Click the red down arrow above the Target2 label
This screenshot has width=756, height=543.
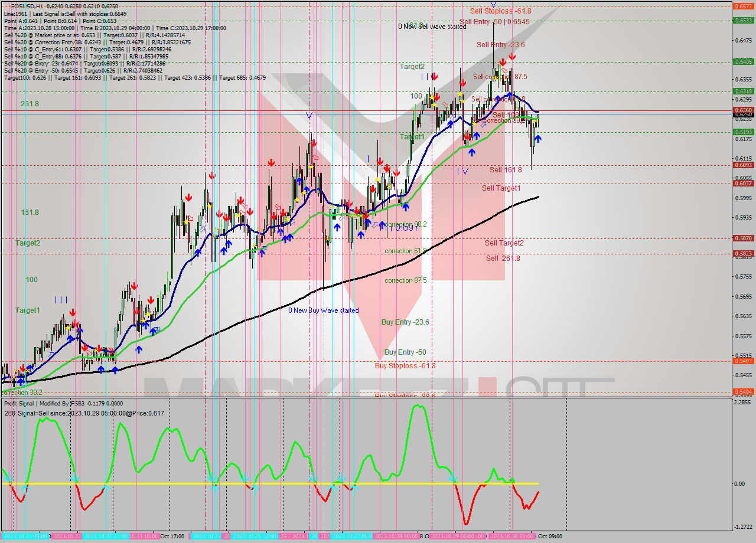(434, 76)
